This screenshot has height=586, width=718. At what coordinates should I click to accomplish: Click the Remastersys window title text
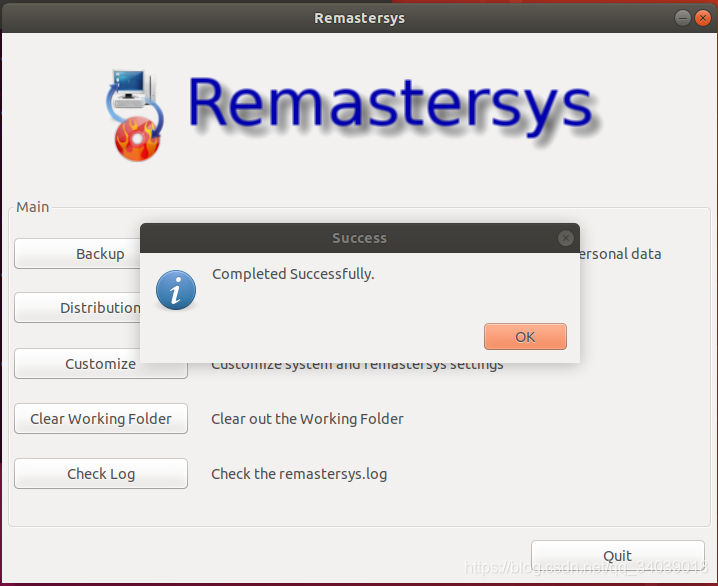pyautogui.click(x=359, y=18)
